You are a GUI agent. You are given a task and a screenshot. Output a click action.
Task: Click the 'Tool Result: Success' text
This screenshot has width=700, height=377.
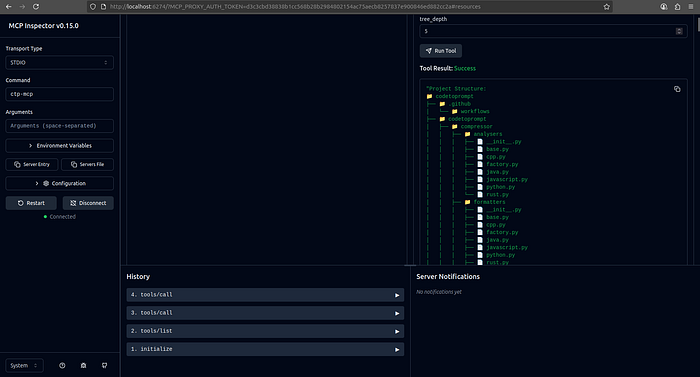tap(447, 68)
